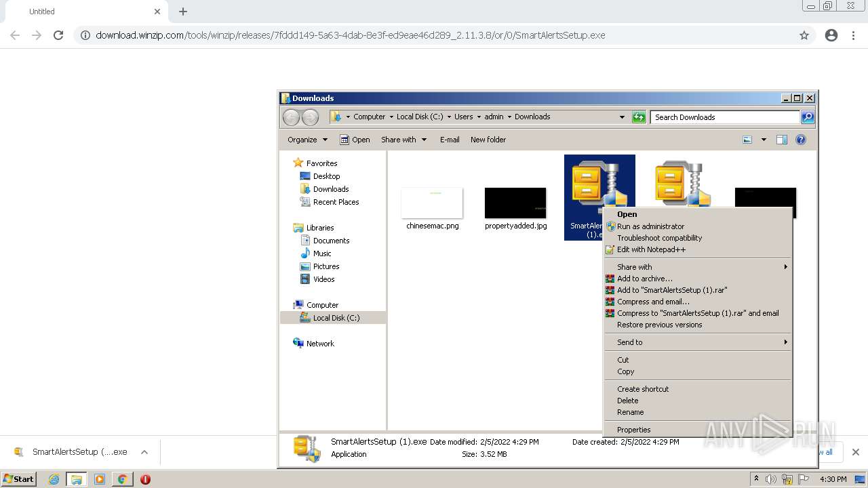Expand the SmartAlertsSetup download item chevron
The height and width of the screenshot is (488, 868).
144,452
